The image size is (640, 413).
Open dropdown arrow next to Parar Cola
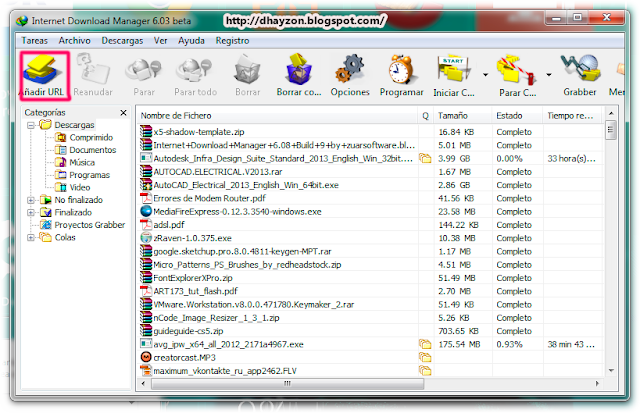tap(549, 75)
